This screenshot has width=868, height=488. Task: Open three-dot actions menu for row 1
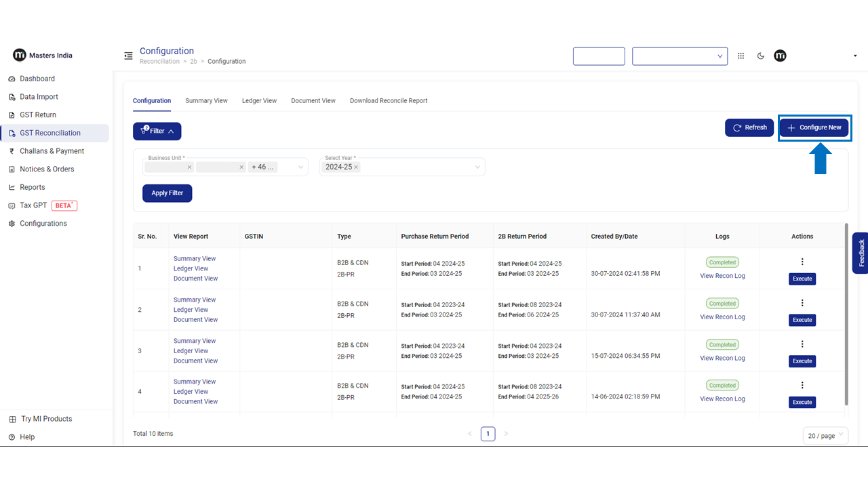[x=802, y=262]
